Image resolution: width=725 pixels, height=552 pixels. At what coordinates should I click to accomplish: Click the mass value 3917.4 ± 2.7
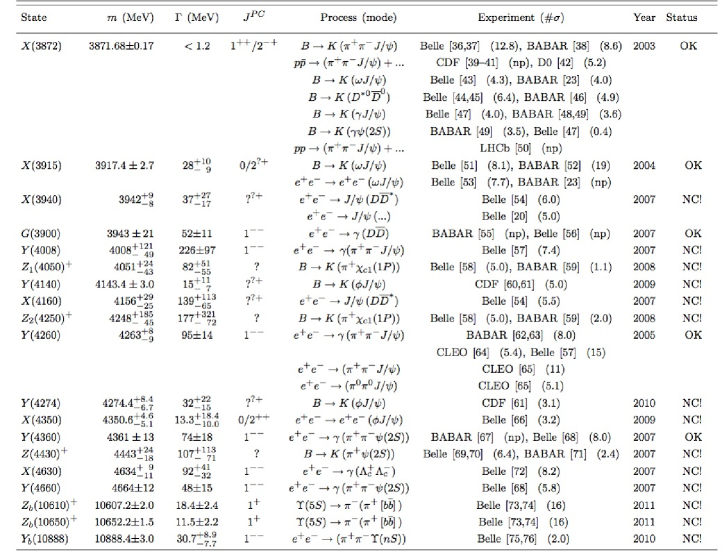[x=124, y=166]
